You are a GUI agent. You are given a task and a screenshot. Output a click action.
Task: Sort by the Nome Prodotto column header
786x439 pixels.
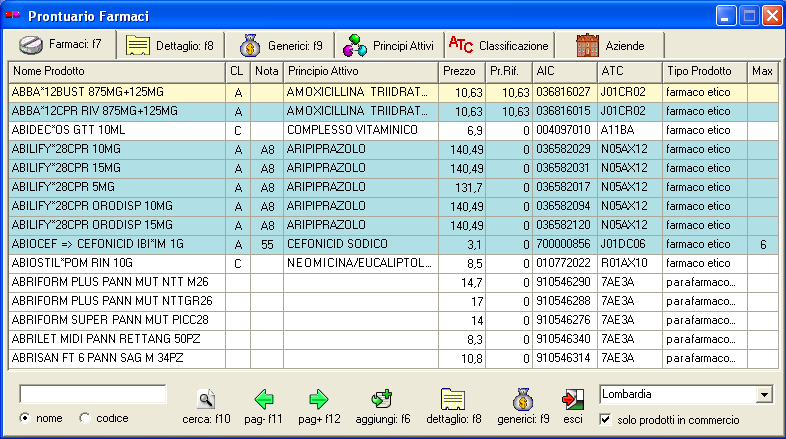point(117,72)
